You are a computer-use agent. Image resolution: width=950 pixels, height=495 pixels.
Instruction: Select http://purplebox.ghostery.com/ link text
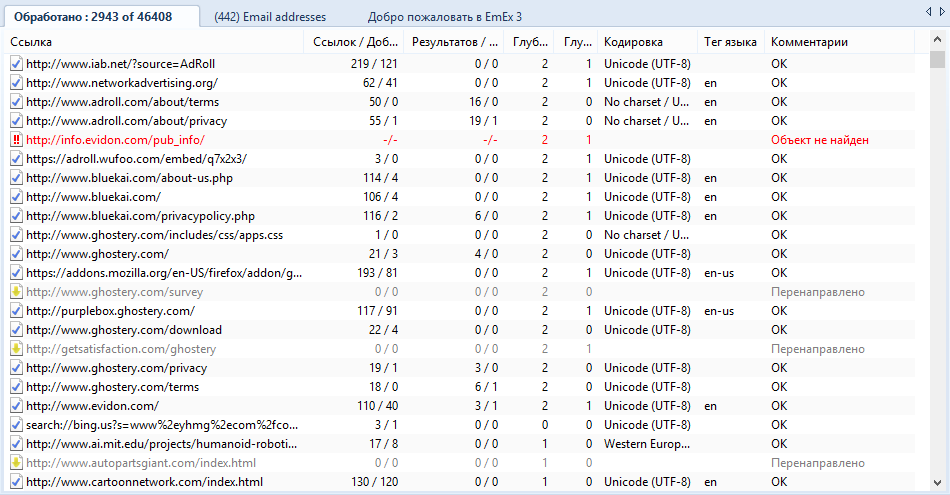[110, 311]
